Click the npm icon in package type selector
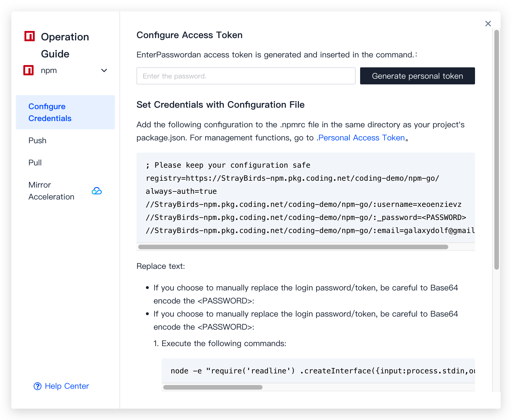 pyautogui.click(x=28, y=70)
